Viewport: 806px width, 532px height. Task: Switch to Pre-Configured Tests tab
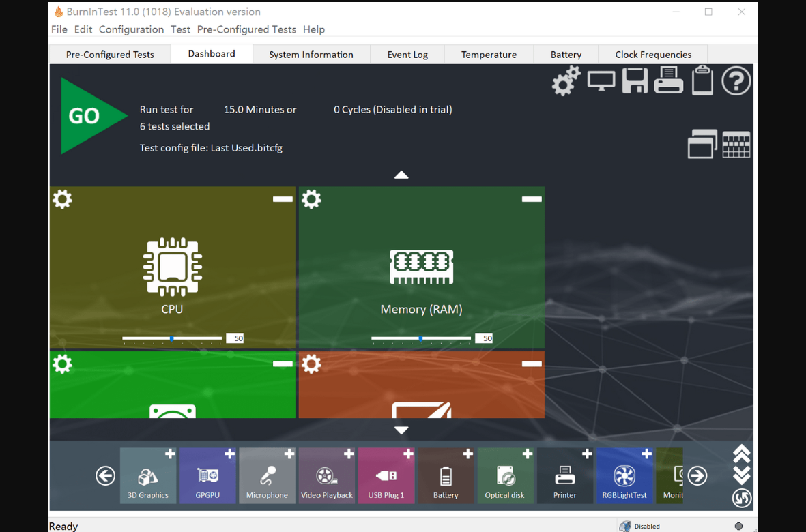(x=110, y=55)
